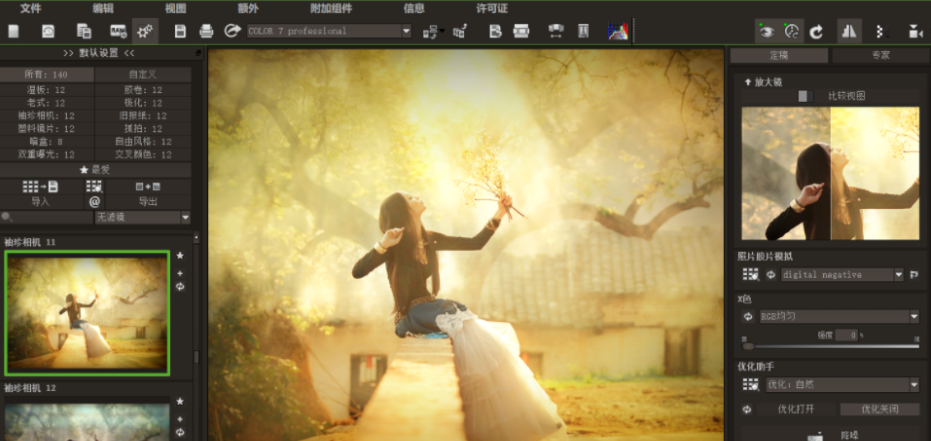
Task: Click the save disk icon in toolbar
Action: click(180, 31)
